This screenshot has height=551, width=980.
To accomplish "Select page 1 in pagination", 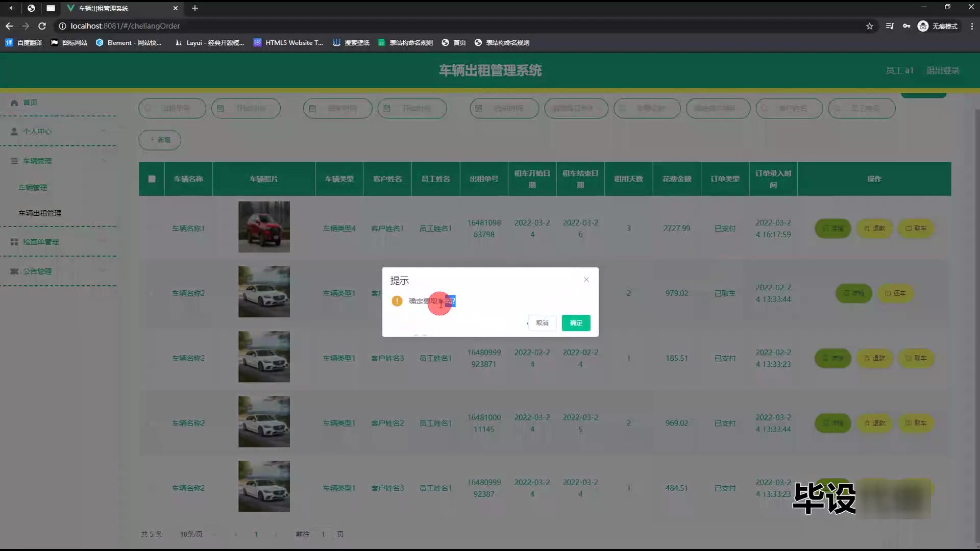I will [x=256, y=534].
